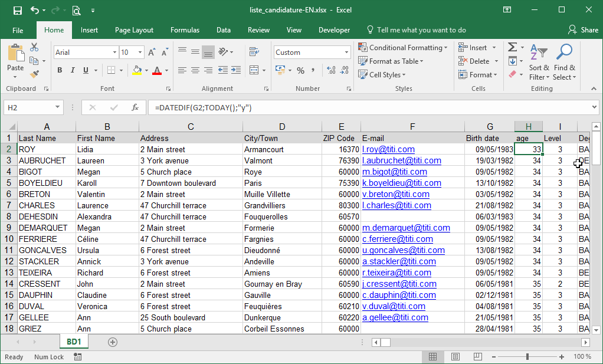Click the Name Box showing H2
Image resolution: width=603 pixels, height=364 pixels.
click(x=28, y=108)
